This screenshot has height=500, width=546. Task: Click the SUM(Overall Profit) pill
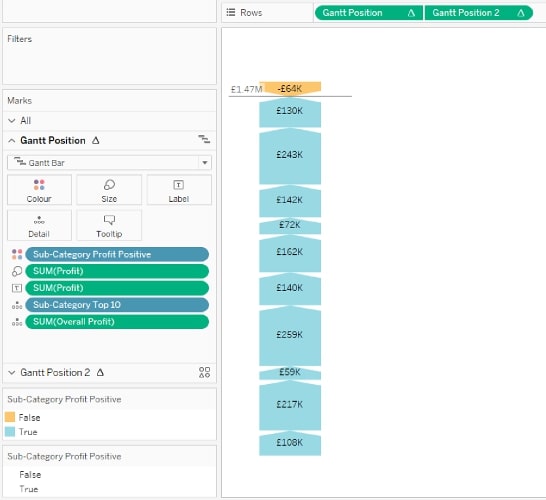[117, 321]
